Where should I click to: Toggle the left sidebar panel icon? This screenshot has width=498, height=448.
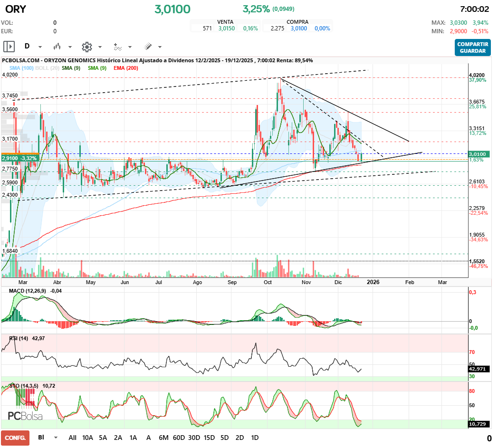8,46
